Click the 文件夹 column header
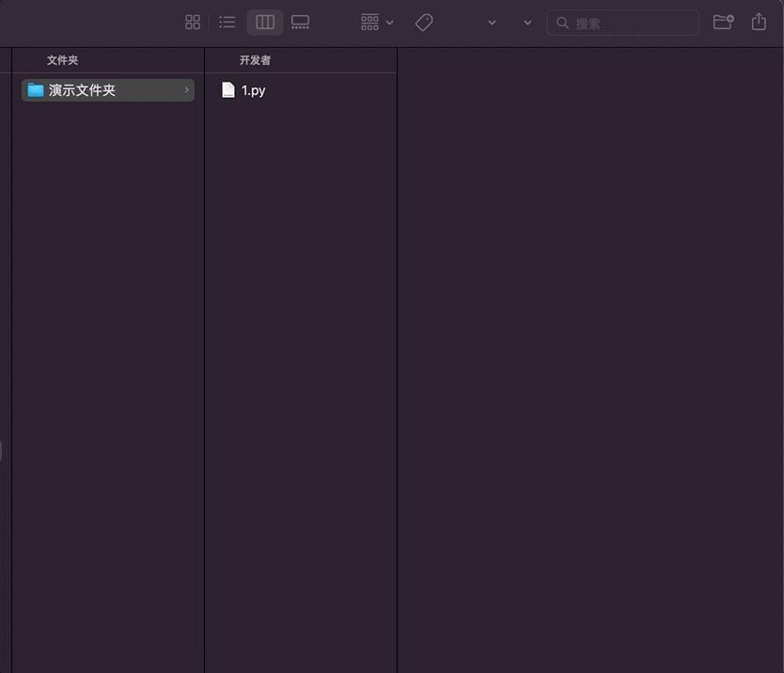Image resolution: width=784 pixels, height=673 pixels. [x=62, y=59]
